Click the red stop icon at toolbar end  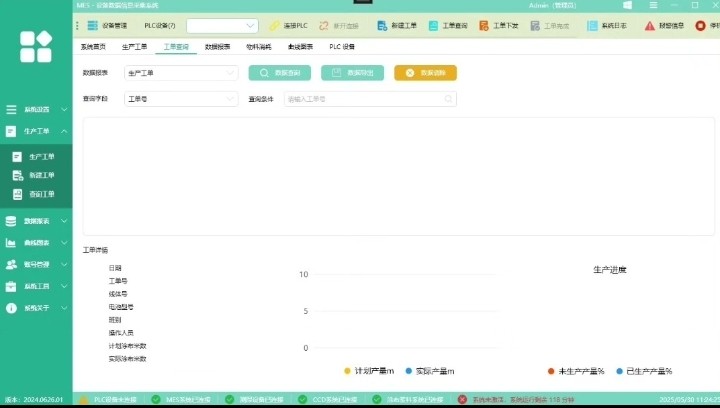[x=700, y=26]
